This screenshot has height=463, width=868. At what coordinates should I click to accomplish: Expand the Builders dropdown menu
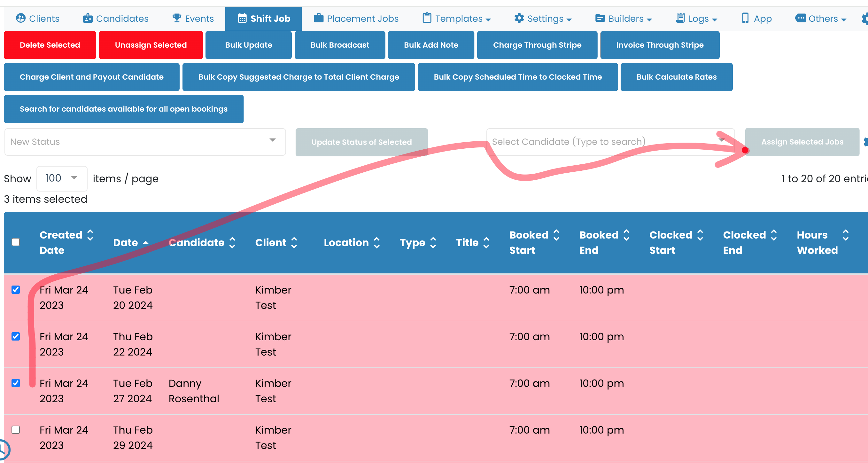click(624, 18)
